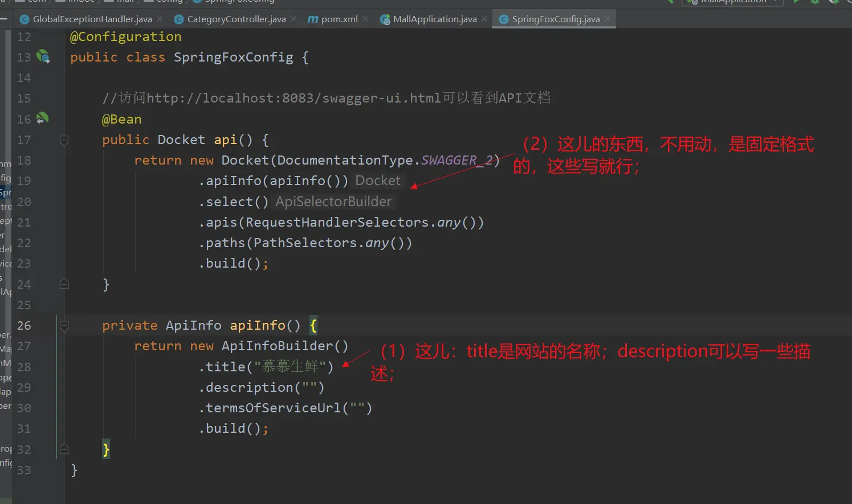The image size is (852, 504).
Task: Click line number 28 in the gutter
Action: pos(24,367)
